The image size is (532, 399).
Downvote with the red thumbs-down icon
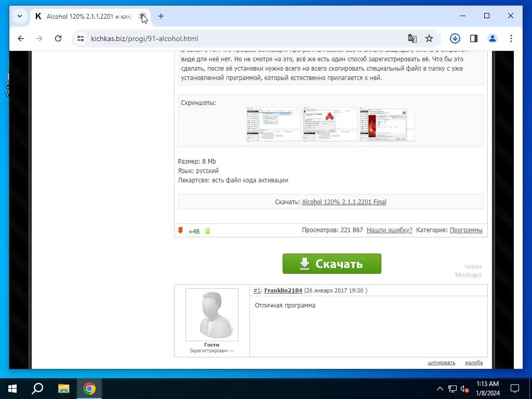click(180, 231)
